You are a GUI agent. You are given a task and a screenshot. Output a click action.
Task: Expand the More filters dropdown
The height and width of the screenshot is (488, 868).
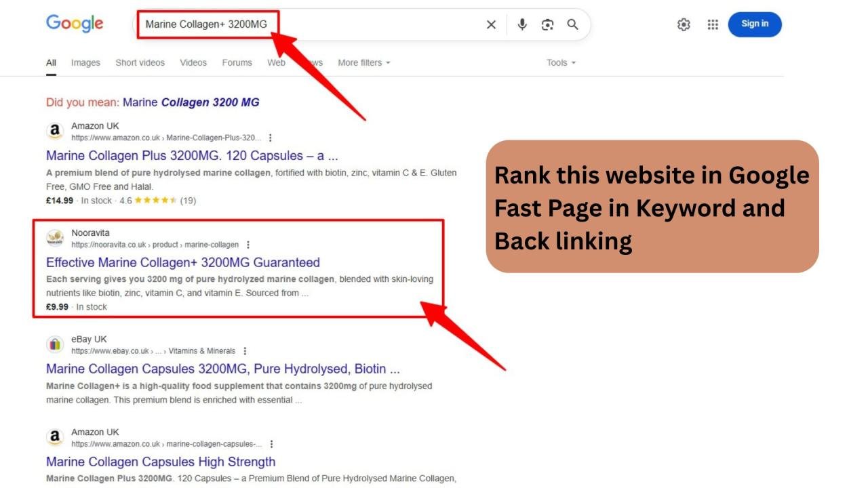point(364,63)
